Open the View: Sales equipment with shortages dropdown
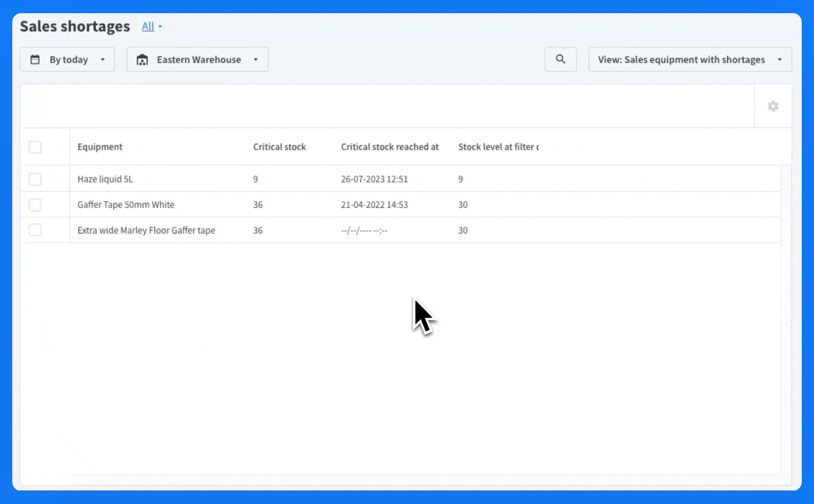The height and width of the screenshot is (504, 814). pyautogui.click(x=690, y=59)
